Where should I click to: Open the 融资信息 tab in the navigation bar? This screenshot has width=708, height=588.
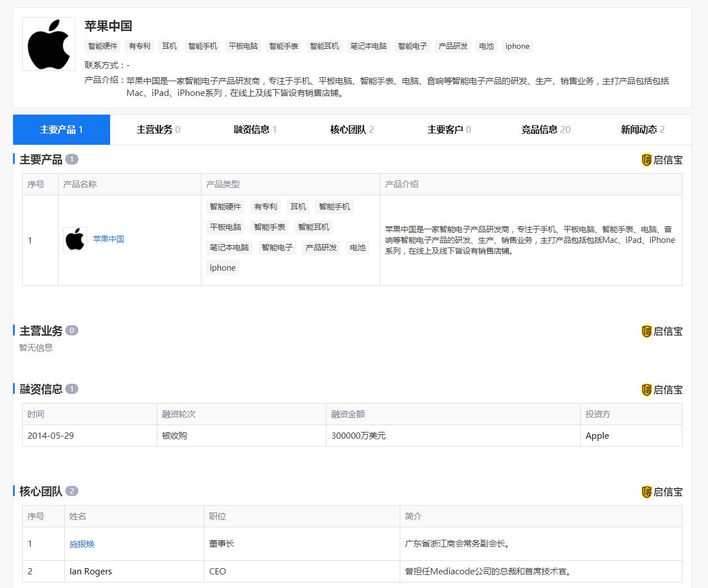254,129
